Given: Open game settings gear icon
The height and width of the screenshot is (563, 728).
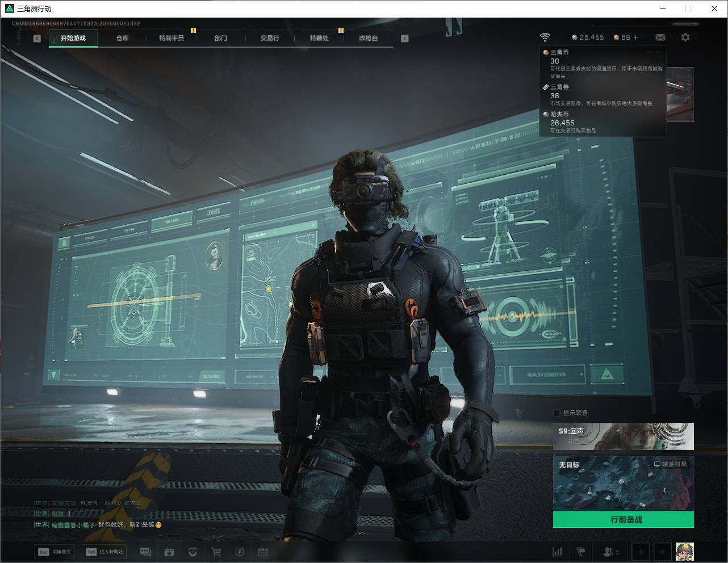Looking at the screenshot, I should [x=685, y=37].
